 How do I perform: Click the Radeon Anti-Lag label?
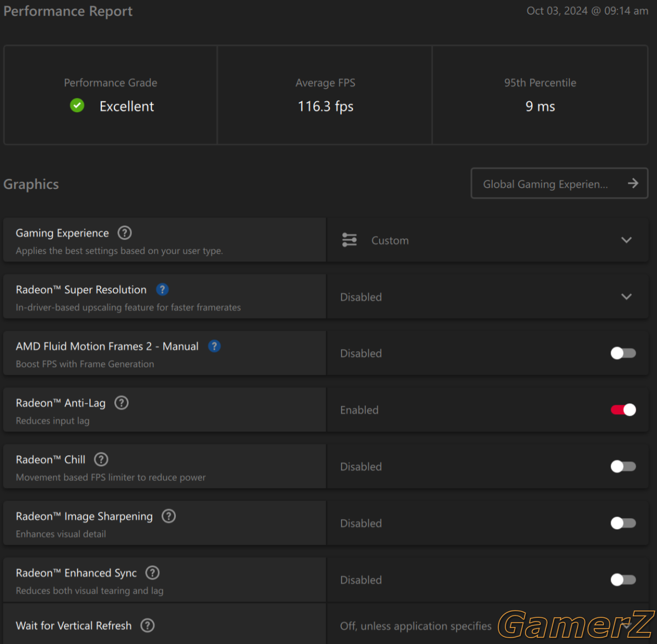click(61, 403)
